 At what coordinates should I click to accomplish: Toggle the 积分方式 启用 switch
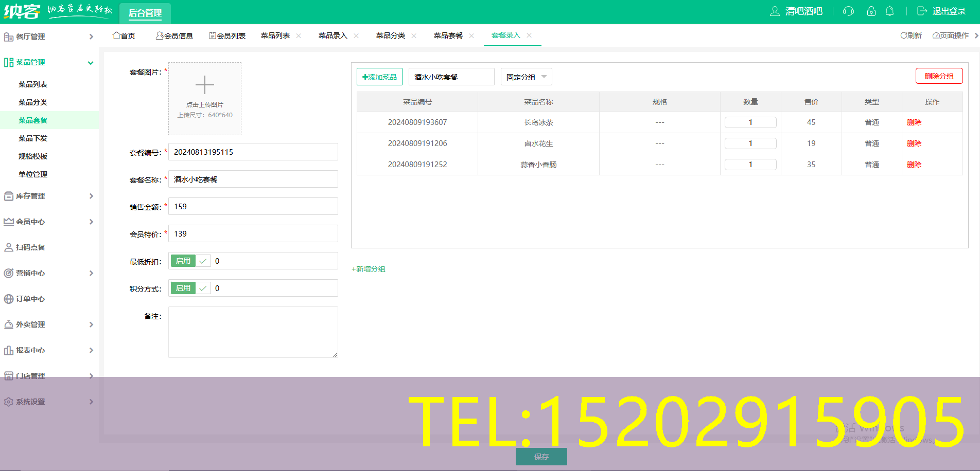[190, 288]
